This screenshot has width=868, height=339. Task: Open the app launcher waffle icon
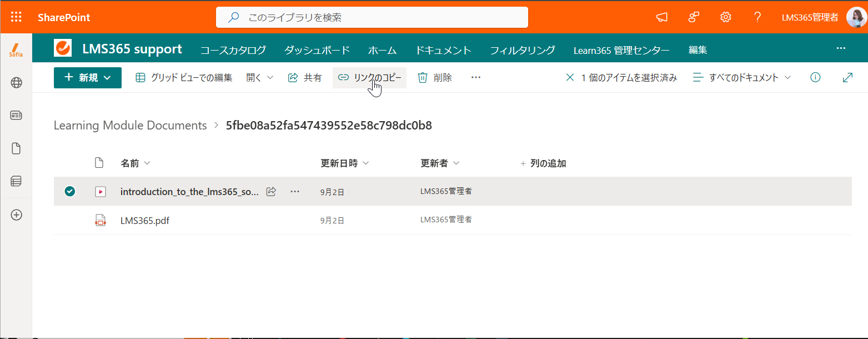point(16,17)
